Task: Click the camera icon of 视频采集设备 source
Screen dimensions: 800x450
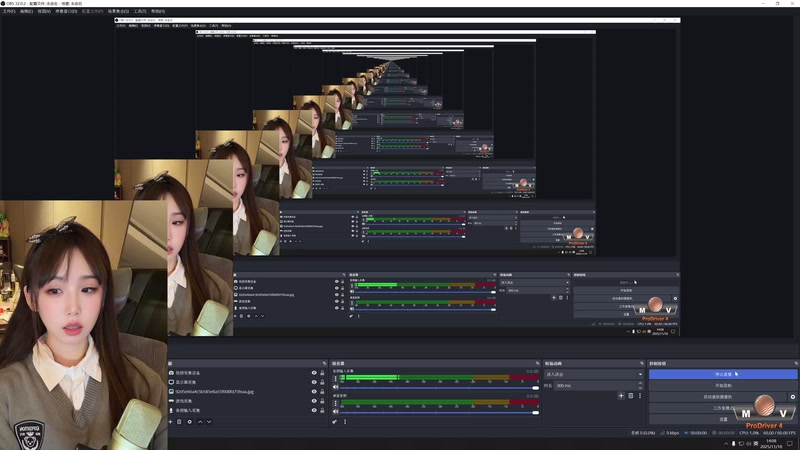Action: pos(171,373)
